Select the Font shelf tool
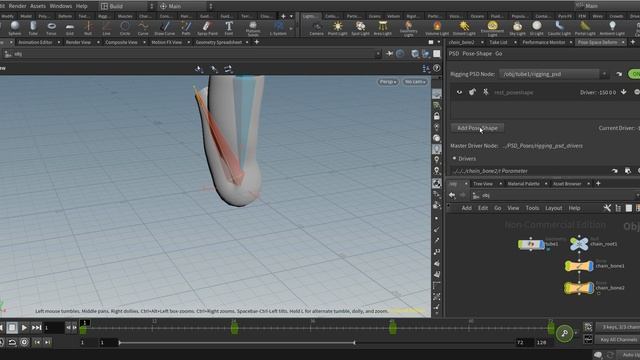The image size is (640, 360). pyautogui.click(x=229, y=28)
